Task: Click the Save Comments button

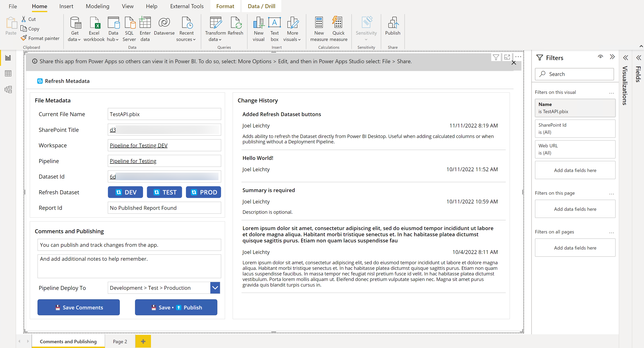Action: pyautogui.click(x=78, y=307)
